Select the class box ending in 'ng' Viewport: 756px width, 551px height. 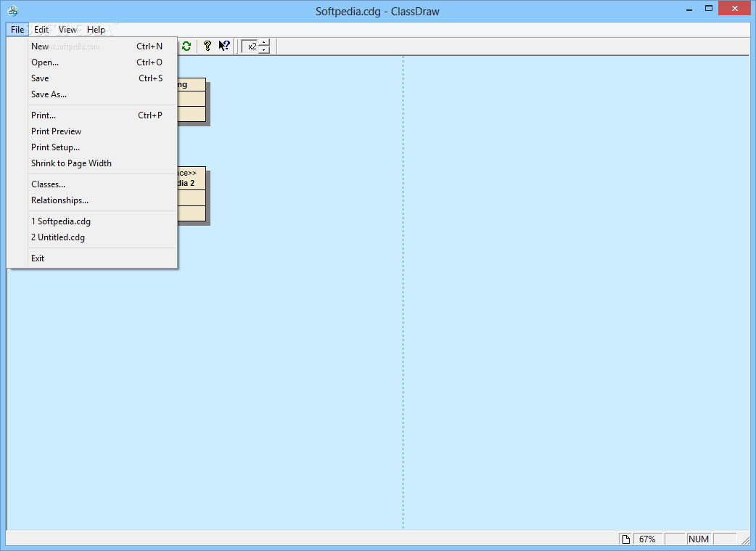(x=192, y=100)
